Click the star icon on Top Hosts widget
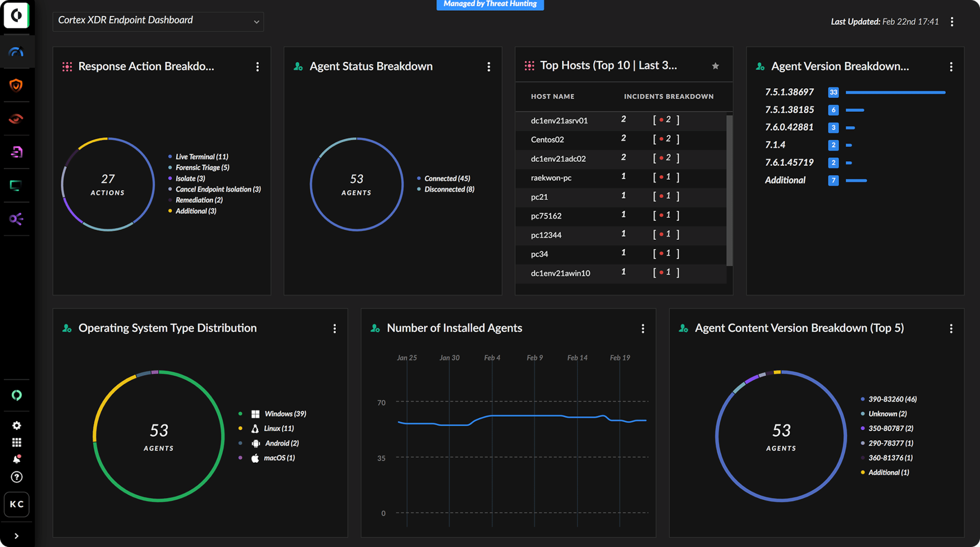 coord(715,66)
